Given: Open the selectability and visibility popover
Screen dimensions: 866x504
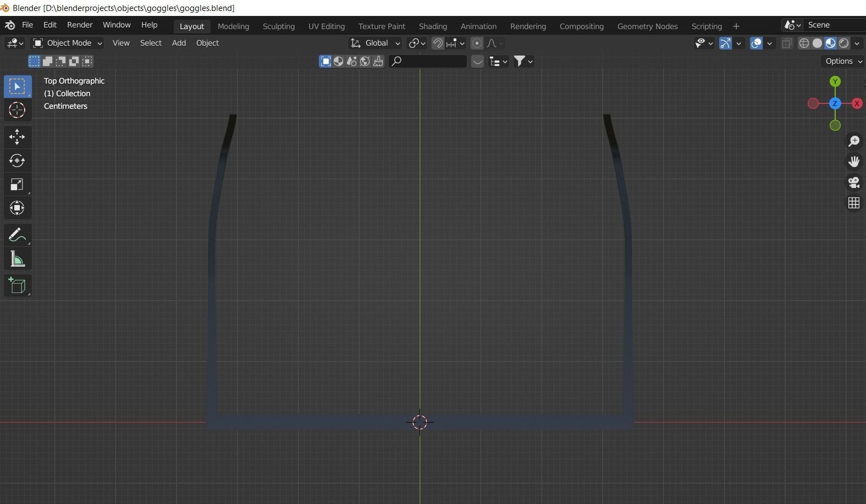Looking at the screenshot, I should (x=703, y=43).
